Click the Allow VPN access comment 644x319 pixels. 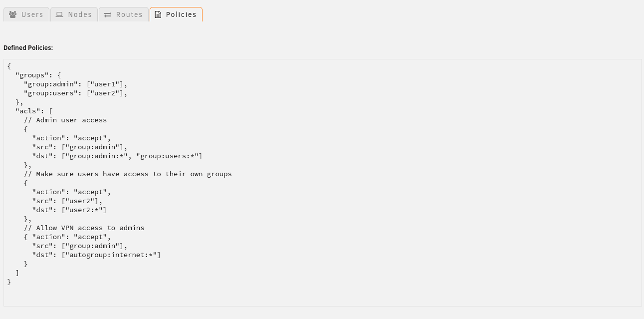click(x=84, y=228)
